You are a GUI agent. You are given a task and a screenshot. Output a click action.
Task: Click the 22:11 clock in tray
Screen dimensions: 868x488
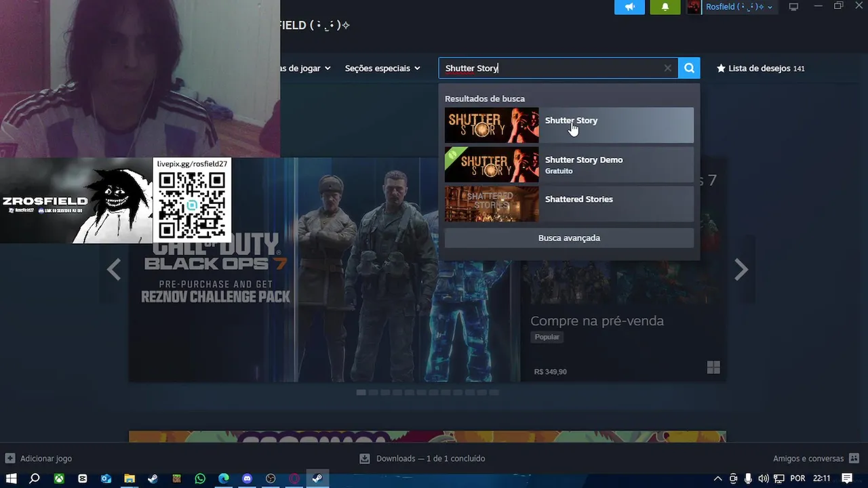(x=822, y=479)
